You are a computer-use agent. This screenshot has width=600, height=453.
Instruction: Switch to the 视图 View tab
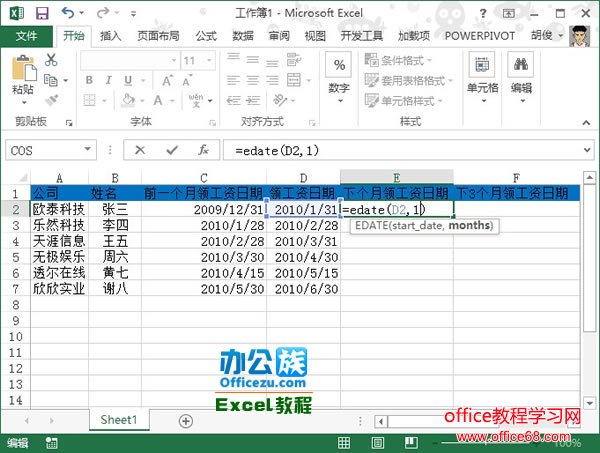coord(315,36)
